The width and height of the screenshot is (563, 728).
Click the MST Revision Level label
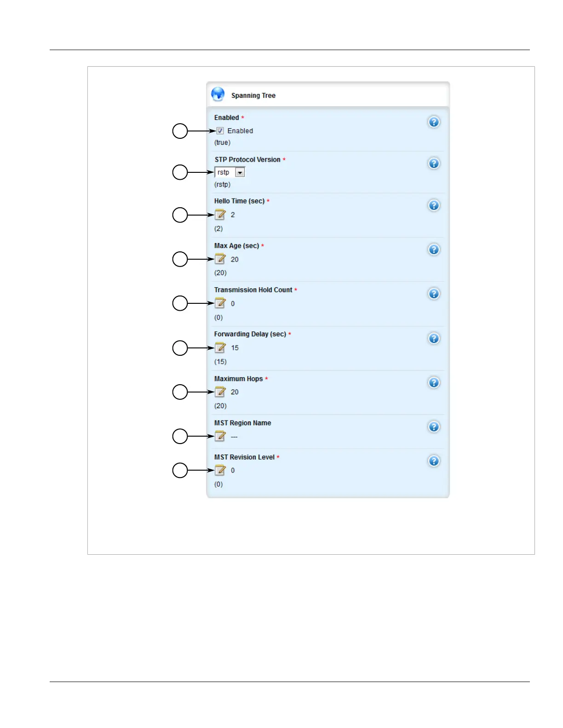244,457
